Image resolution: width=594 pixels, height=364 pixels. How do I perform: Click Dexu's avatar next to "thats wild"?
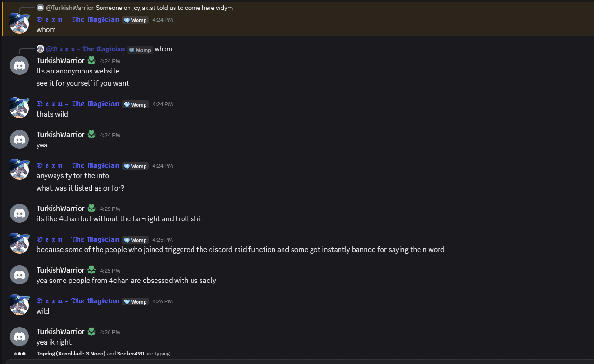(19, 108)
